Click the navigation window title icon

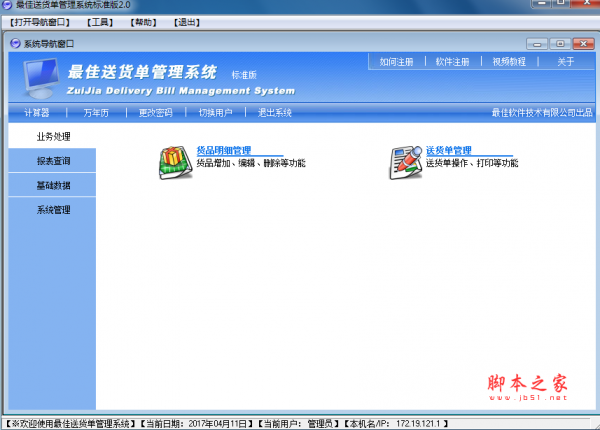tap(15, 44)
